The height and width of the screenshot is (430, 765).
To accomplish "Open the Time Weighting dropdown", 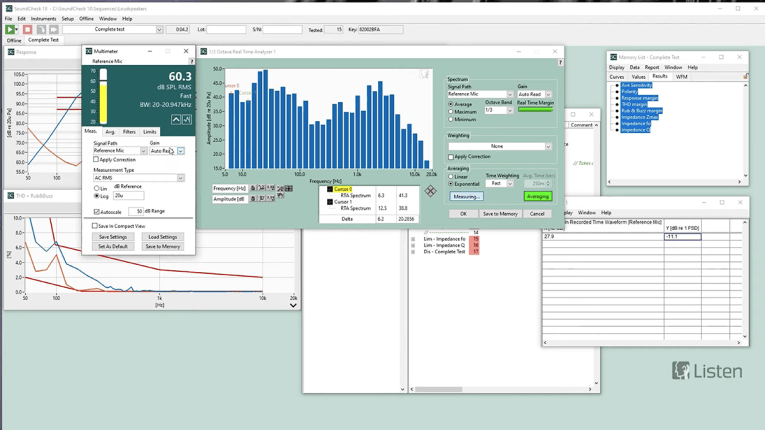I will pos(510,184).
